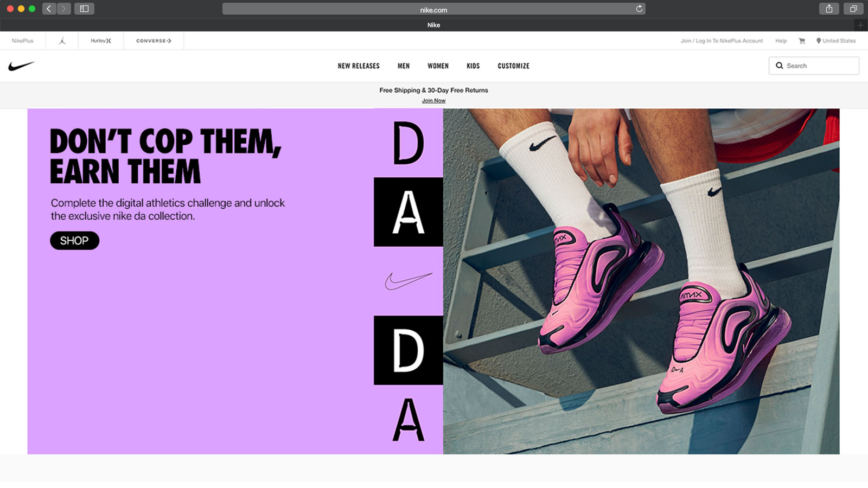This screenshot has height=488, width=868.
Task: Show all tabs overview icon
Action: [853, 9]
